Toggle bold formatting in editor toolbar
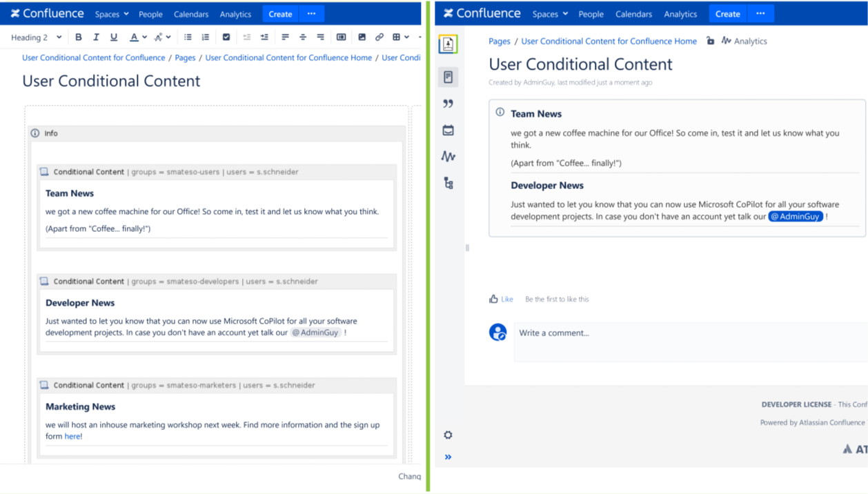This screenshot has width=868, height=494. pos(78,37)
